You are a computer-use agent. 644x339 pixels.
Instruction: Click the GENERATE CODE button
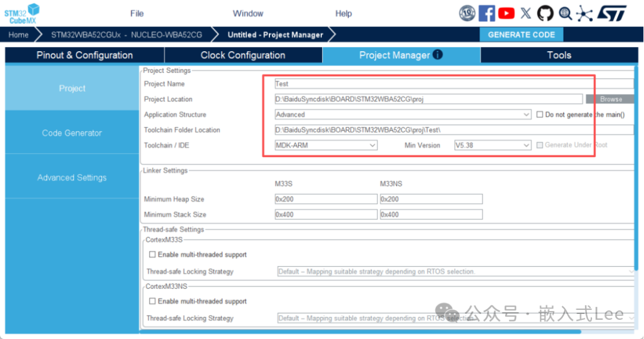[521, 35]
